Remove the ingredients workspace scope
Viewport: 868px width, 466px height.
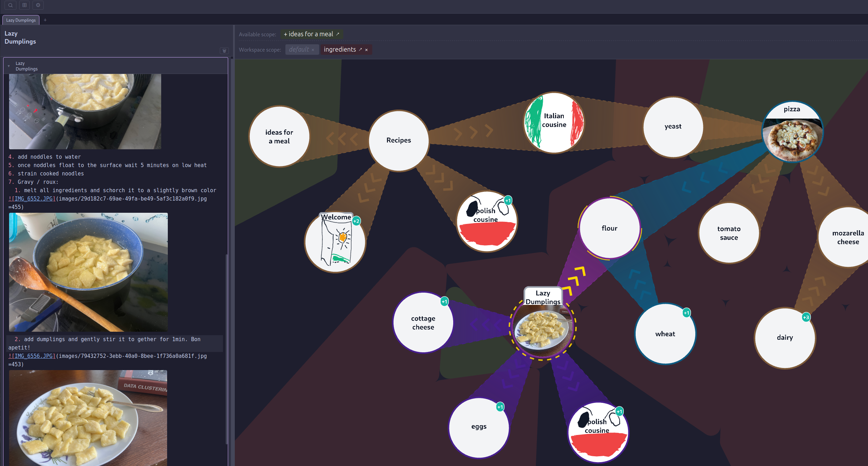tap(366, 50)
